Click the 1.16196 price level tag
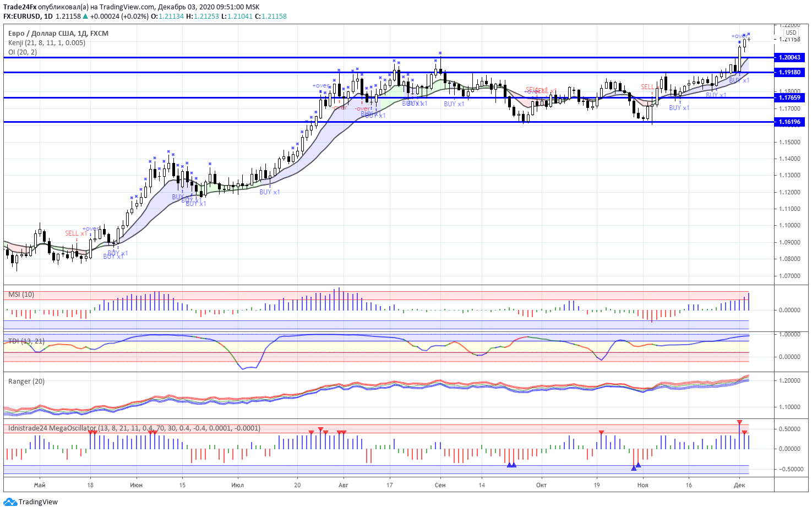 [789, 122]
